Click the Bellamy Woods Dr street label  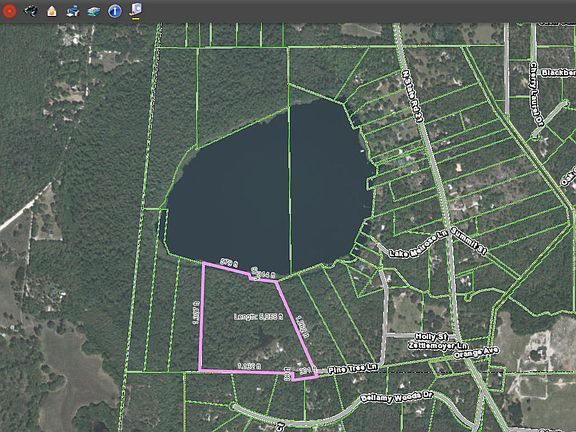point(397,397)
